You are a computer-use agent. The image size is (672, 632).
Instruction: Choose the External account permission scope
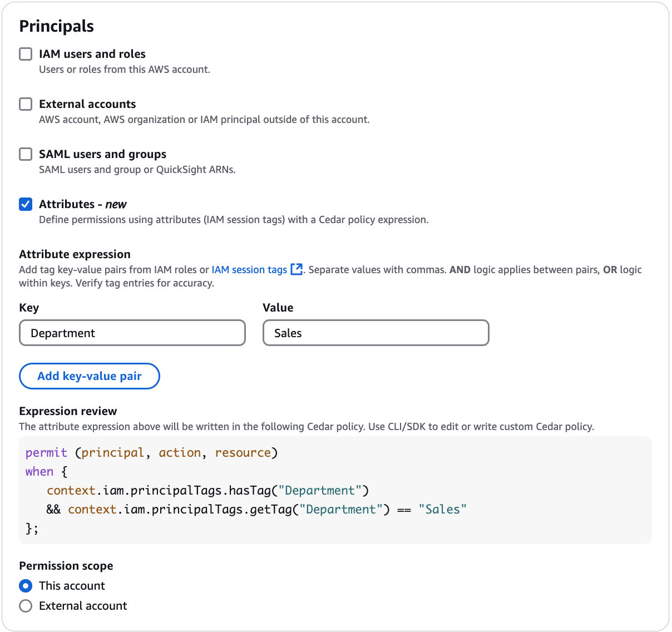coord(26,606)
